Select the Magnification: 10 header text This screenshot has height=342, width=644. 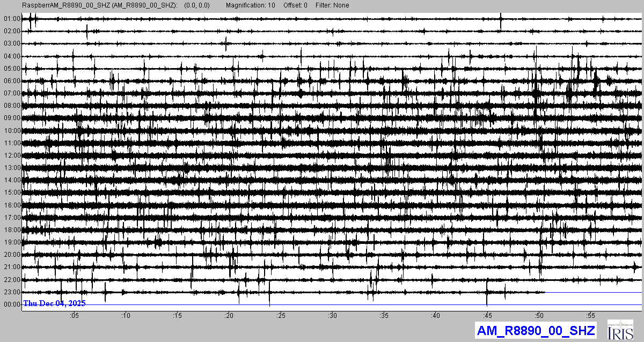pos(251,5)
